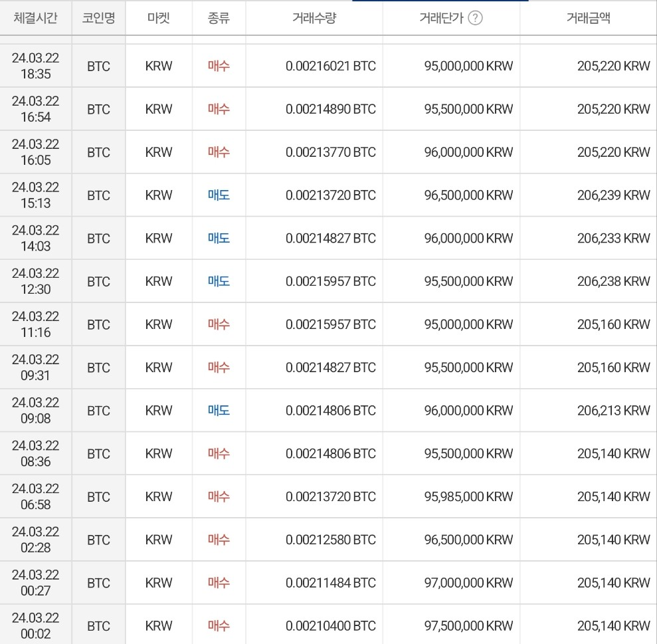Viewport: 657px width, 644px height.
Task: Select quantity 0.00213770 BTC
Action: (331, 152)
